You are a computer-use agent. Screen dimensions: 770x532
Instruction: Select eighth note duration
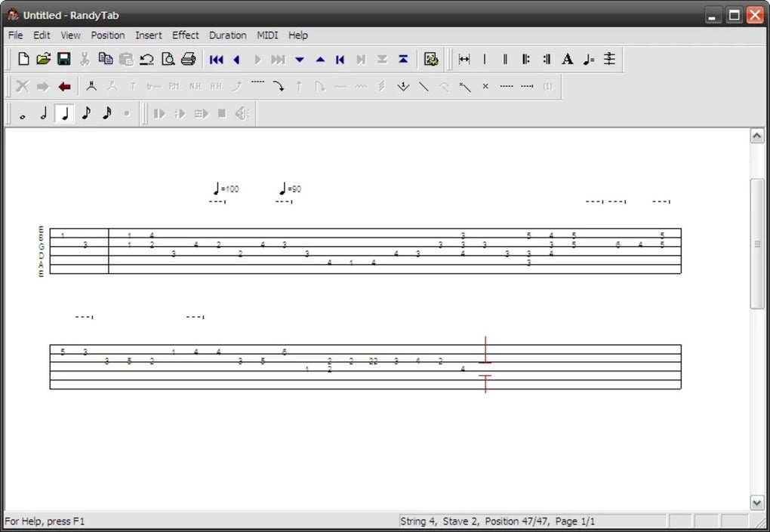click(x=85, y=114)
